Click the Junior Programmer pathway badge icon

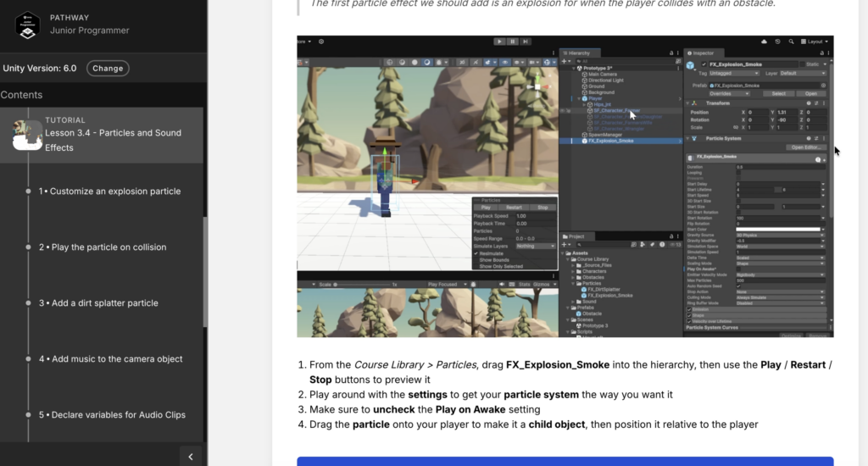[28, 24]
